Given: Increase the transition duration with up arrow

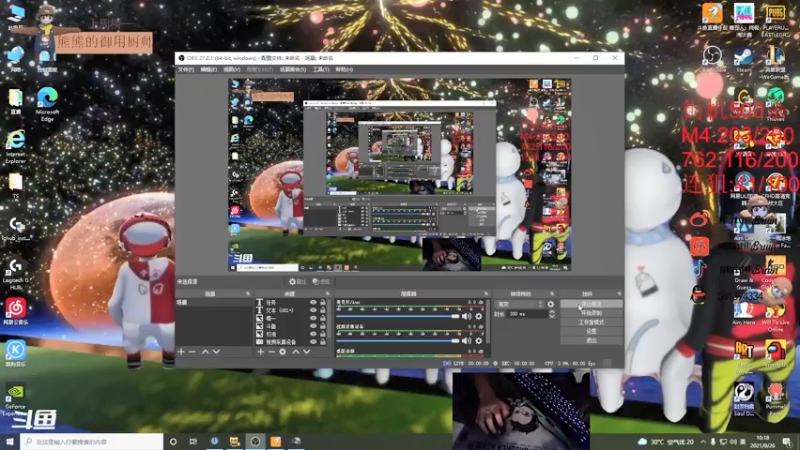Looking at the screenshot, I should click(x=552, y=312).
